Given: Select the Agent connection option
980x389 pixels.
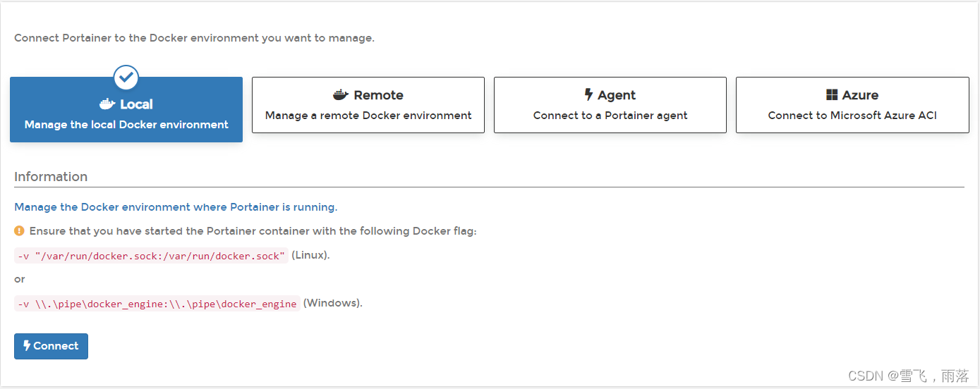Looking at the screenshot, I should coord(610,105).
